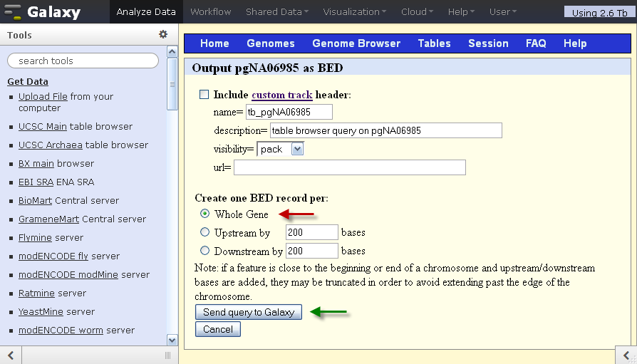Open the Get Data section heading

click(x=28, y=82)
